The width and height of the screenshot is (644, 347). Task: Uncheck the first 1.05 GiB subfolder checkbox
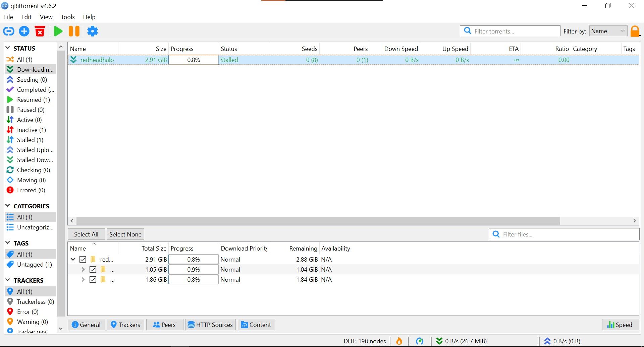tap(93, 269)
